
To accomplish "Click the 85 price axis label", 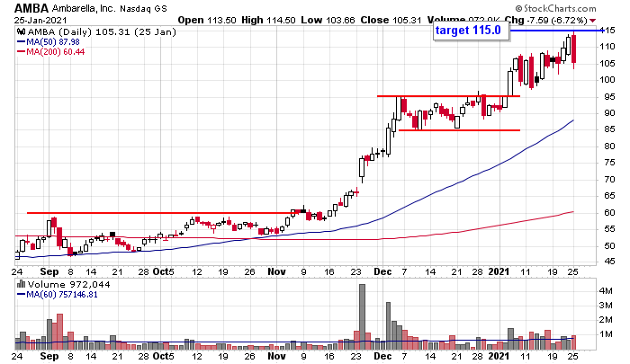I will coord(608,129).
